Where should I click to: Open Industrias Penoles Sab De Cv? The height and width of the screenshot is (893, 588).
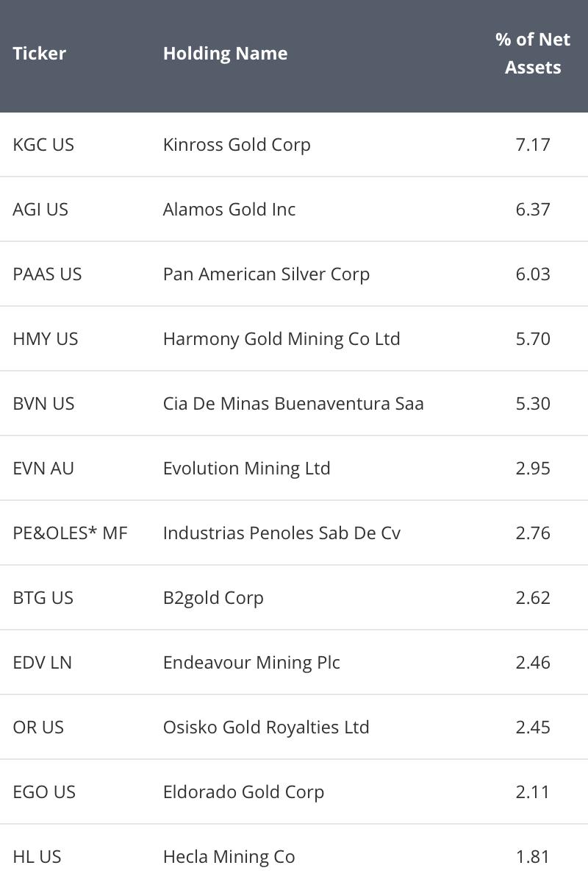282,533
